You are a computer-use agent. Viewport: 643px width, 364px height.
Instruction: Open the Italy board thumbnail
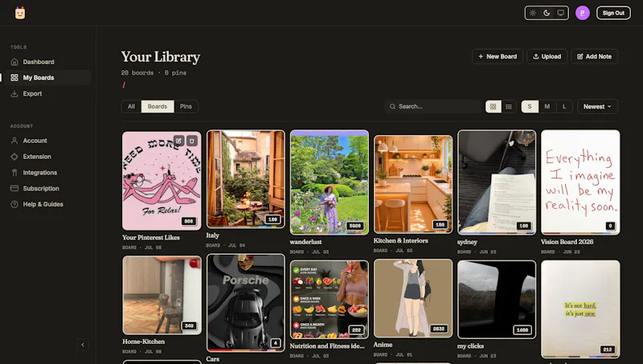(246, 178)
